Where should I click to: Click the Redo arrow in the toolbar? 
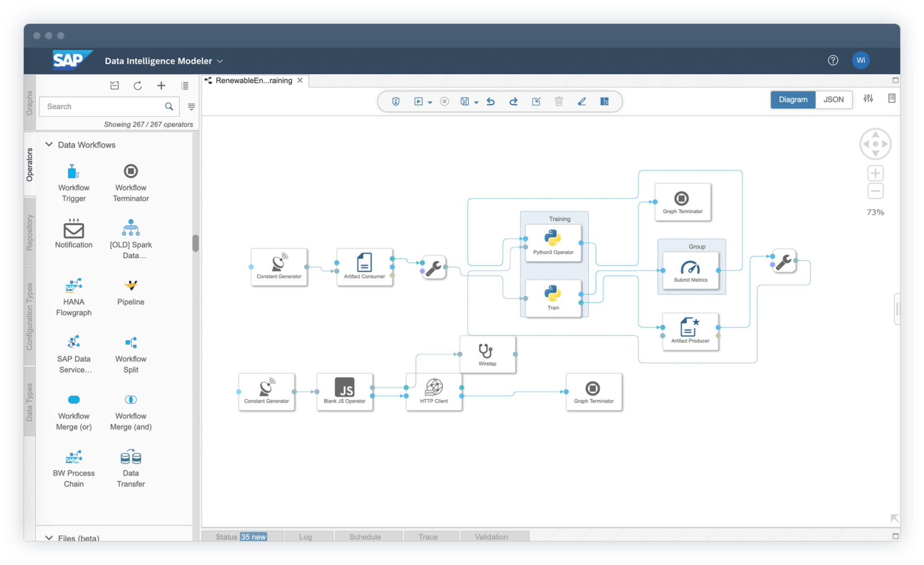[513, 101]
